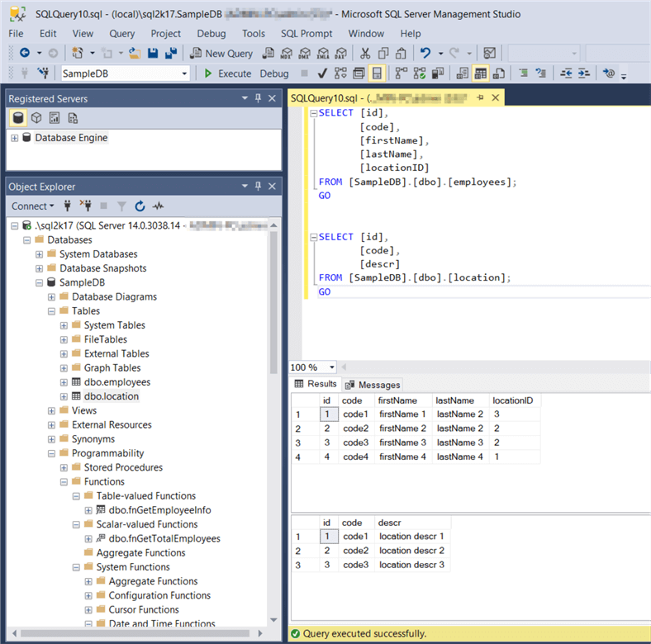Open the Undo history dropdown arrow

click(x=440, y=54)
